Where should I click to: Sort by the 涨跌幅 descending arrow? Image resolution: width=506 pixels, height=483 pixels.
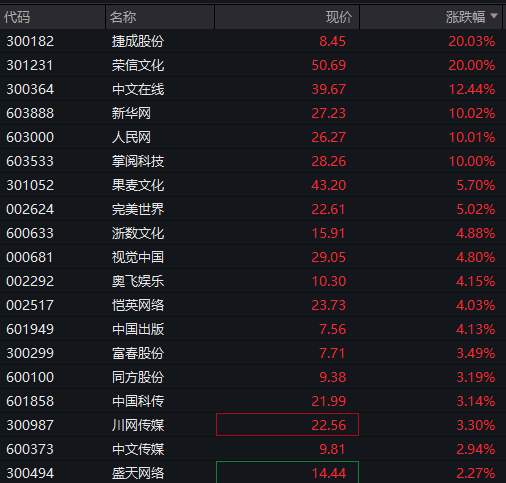(x=494, y=16)
